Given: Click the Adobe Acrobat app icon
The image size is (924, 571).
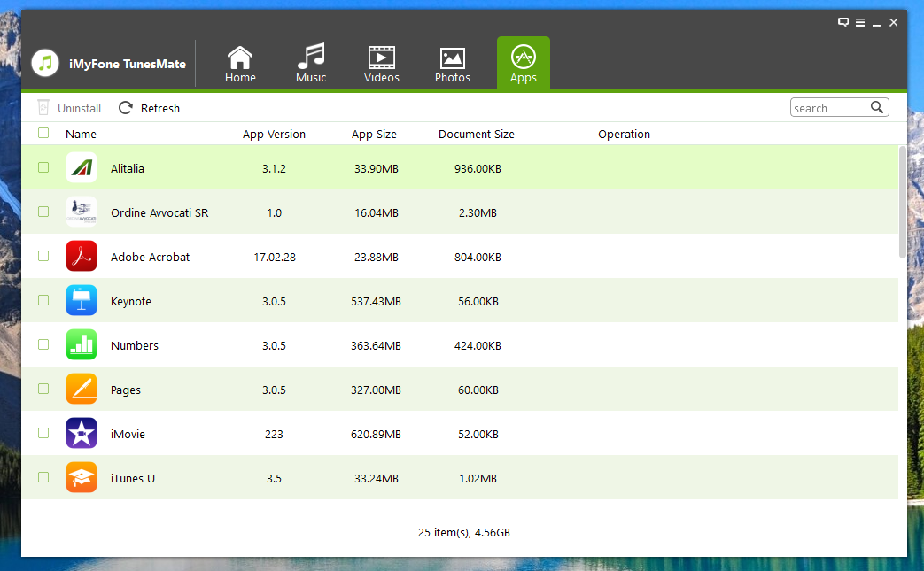Looking at the screenshot, I should pos(82,256).
